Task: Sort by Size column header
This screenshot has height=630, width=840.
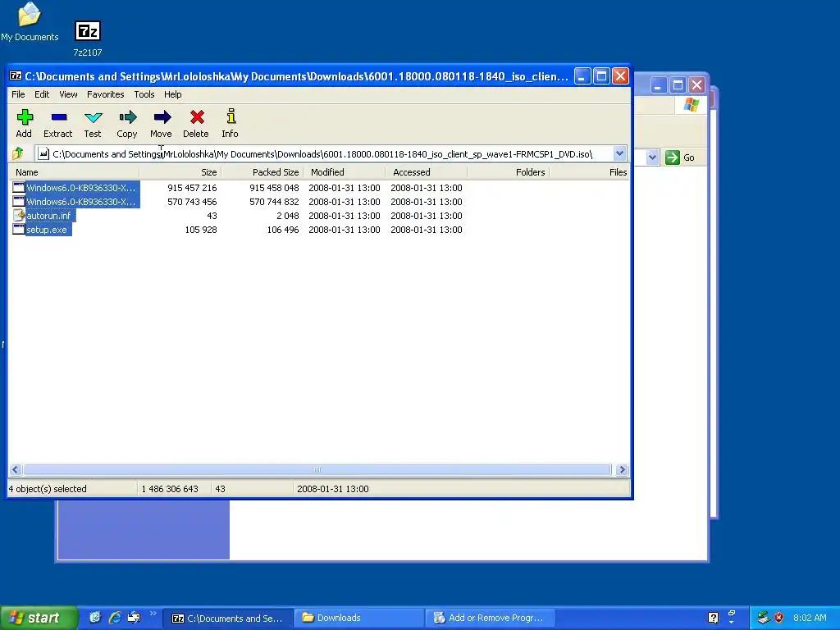Action: tap(180, 172)
